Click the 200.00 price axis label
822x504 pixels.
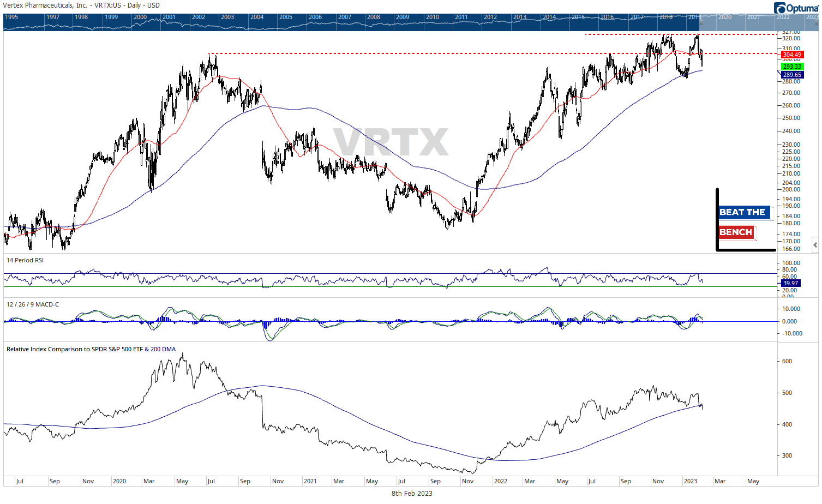[x=791, y=189]
